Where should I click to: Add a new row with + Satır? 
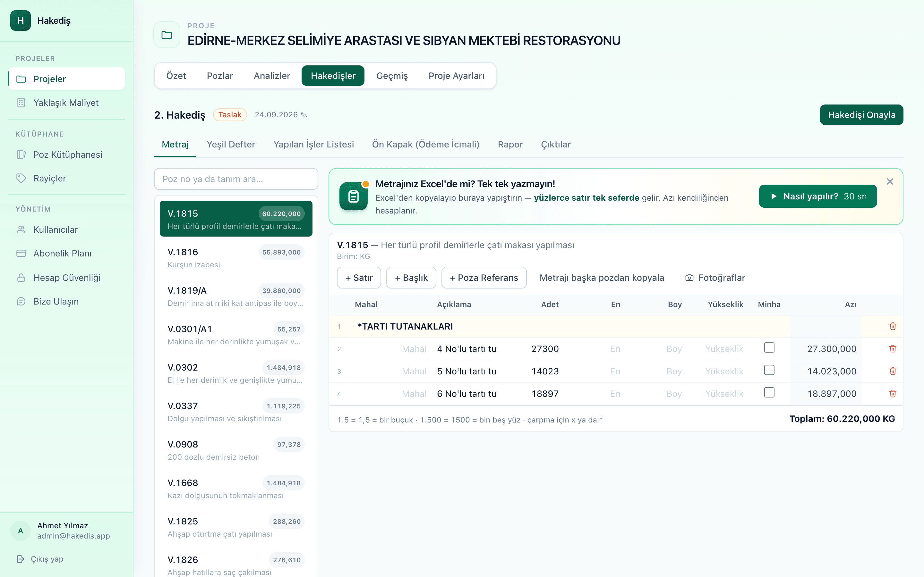click(359, 278)
